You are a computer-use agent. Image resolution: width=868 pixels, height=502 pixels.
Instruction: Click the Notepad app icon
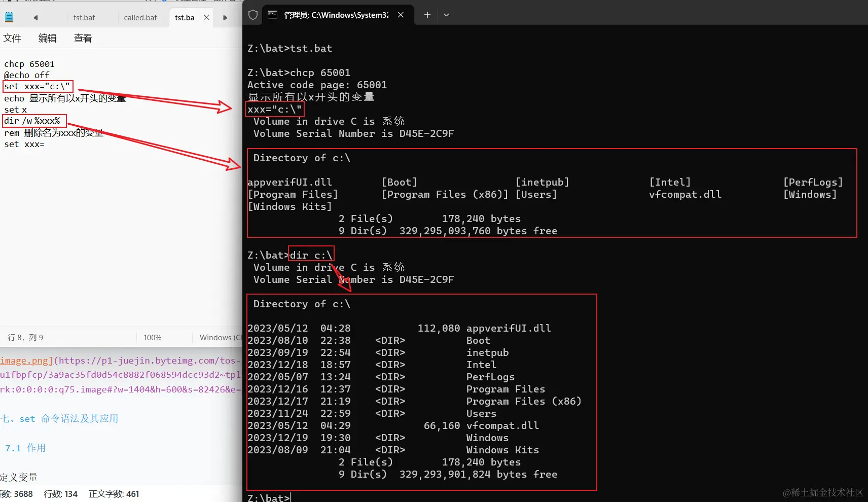9,17
